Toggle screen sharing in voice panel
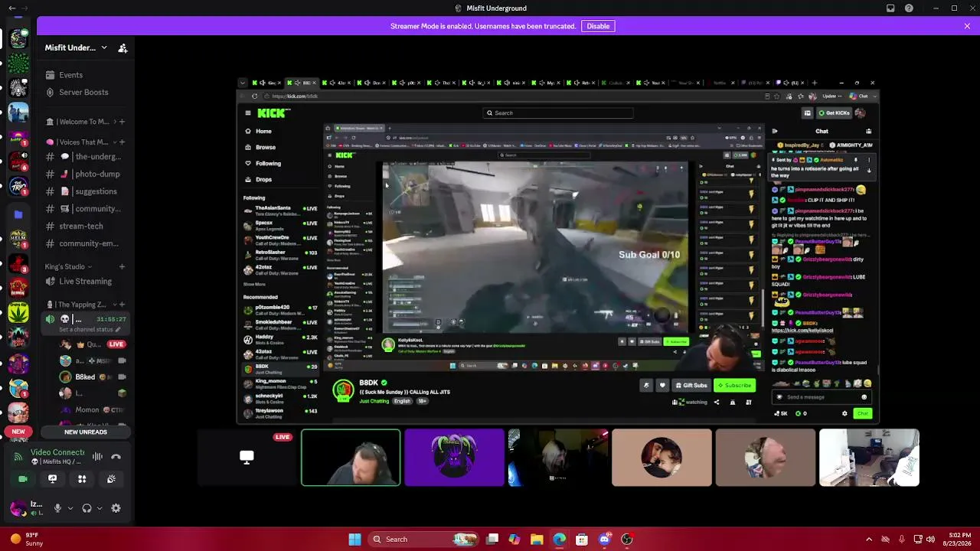Viewport: 980px width, 551px height. 52,479
